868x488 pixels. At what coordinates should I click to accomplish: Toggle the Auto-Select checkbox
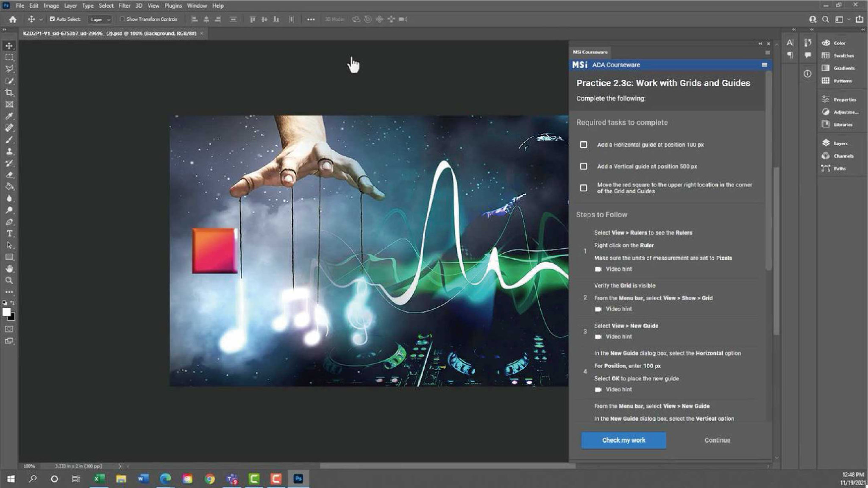click(x=52, y=19)
